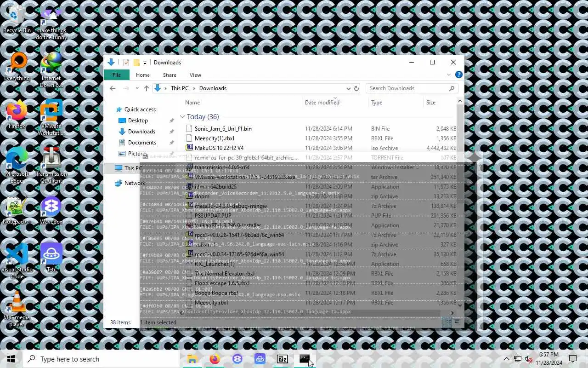Expand the Explorer ribbon with the chevron
Image resolution: width=588 pixels, height=368 pixels.
[449, 75]
